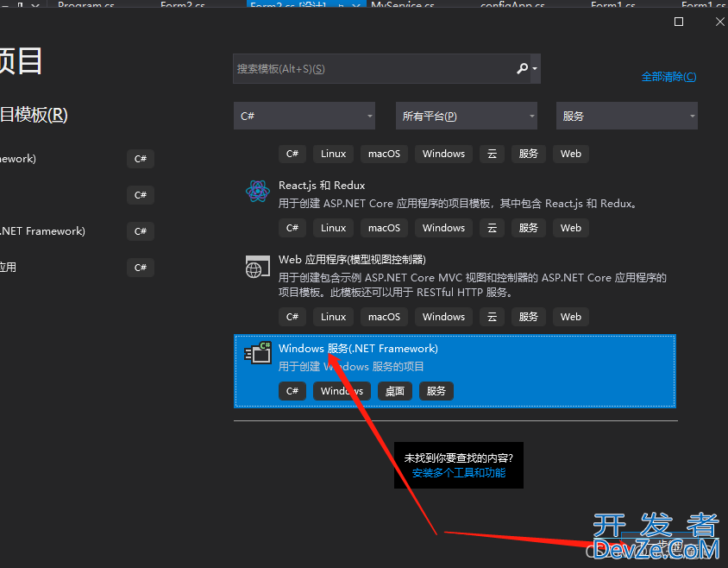Switch to the Program.cs editor tab
The width and height of the screenshot is (728, 568).
click(x=85, y=6)
